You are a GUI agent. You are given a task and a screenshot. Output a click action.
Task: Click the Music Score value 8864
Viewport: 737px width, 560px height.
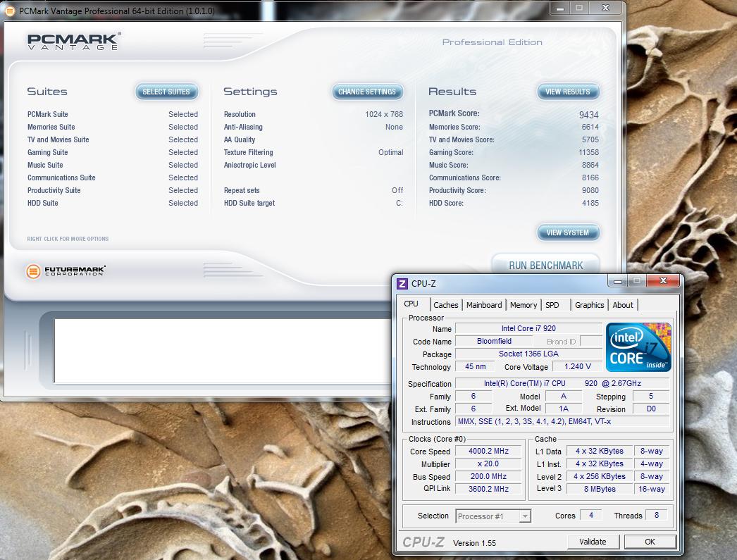pos(590,165)
